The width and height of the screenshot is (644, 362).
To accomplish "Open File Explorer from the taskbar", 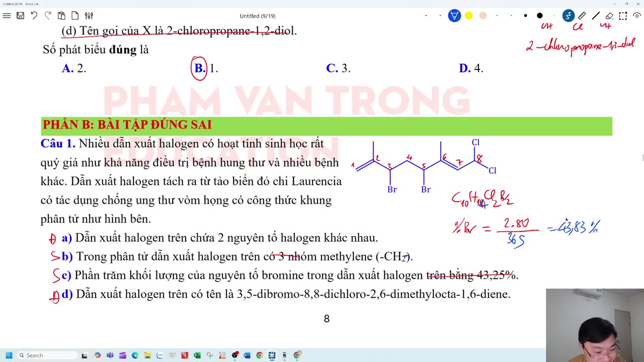I will (x=147, y=355).
